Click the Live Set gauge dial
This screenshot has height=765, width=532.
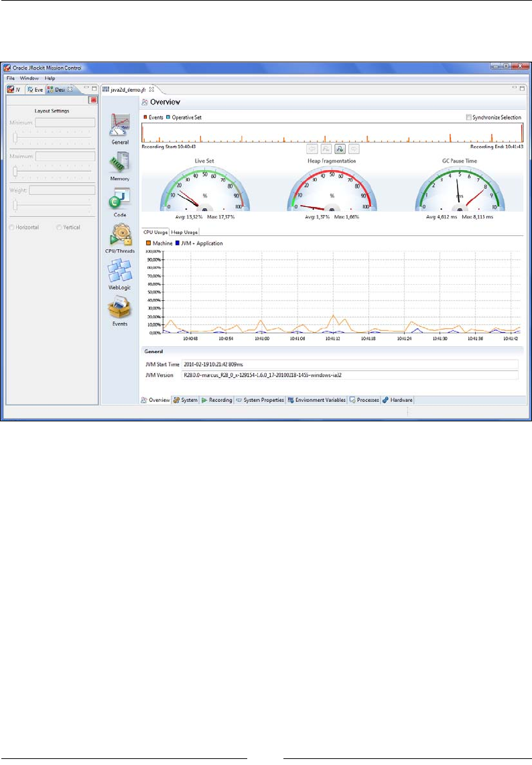pos(205,190)
